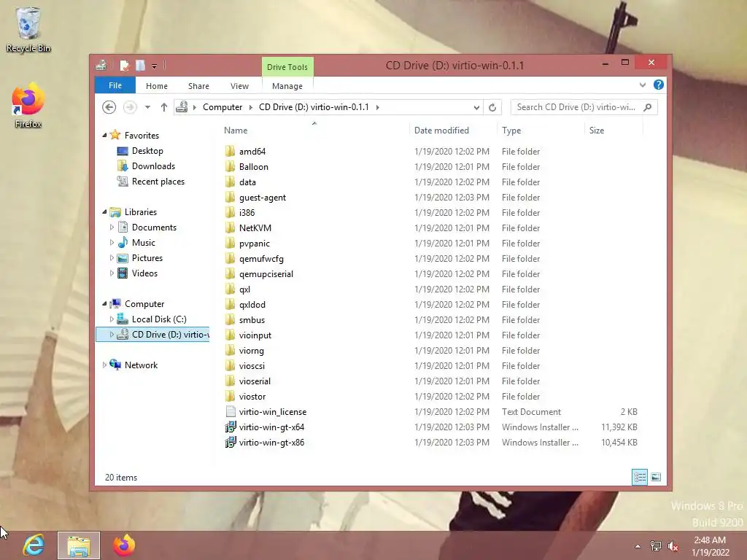Open the Recycle Bin desktop icon
Screen dimensions: 747x560
click(x=28, y=29)
